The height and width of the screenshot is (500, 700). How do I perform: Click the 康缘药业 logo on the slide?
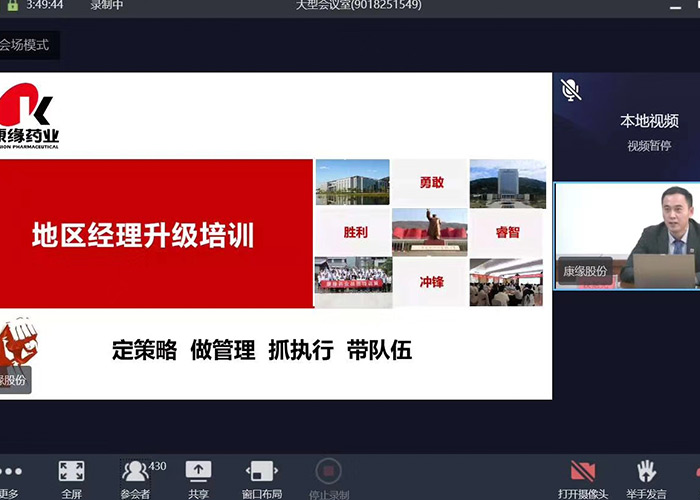click(28, 115)
